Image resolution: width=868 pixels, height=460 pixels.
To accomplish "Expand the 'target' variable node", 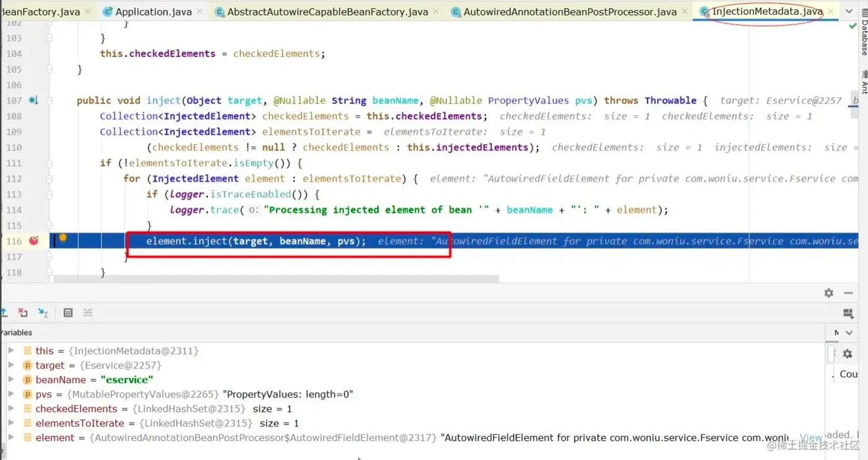I will [x=11, y=365].
